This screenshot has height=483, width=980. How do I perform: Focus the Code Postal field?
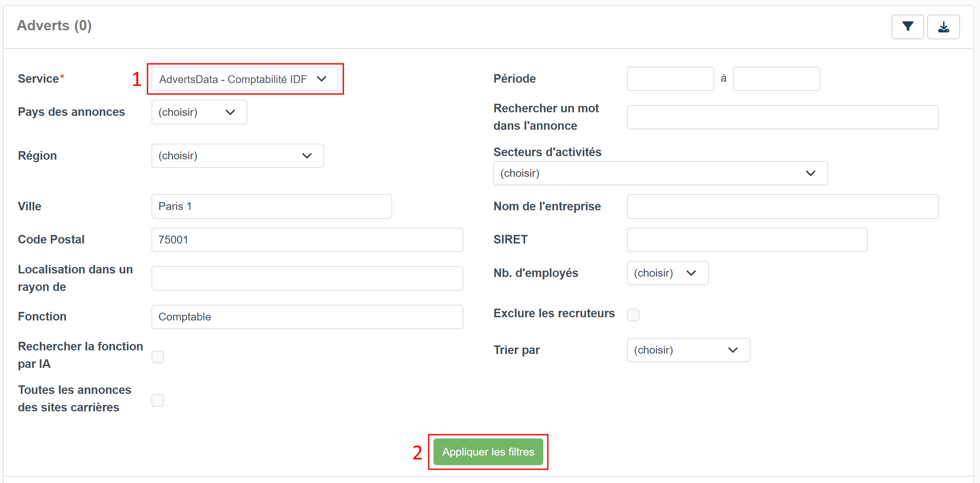(307, 240)
